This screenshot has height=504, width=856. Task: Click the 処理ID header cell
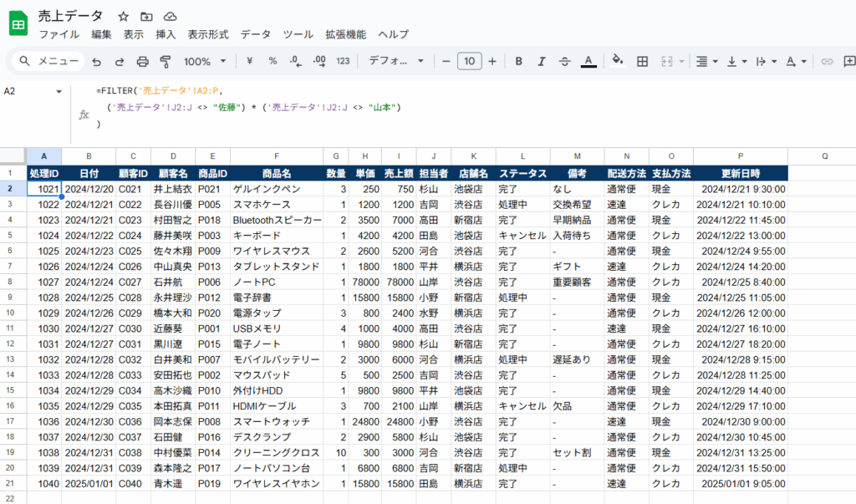point(44,174)
